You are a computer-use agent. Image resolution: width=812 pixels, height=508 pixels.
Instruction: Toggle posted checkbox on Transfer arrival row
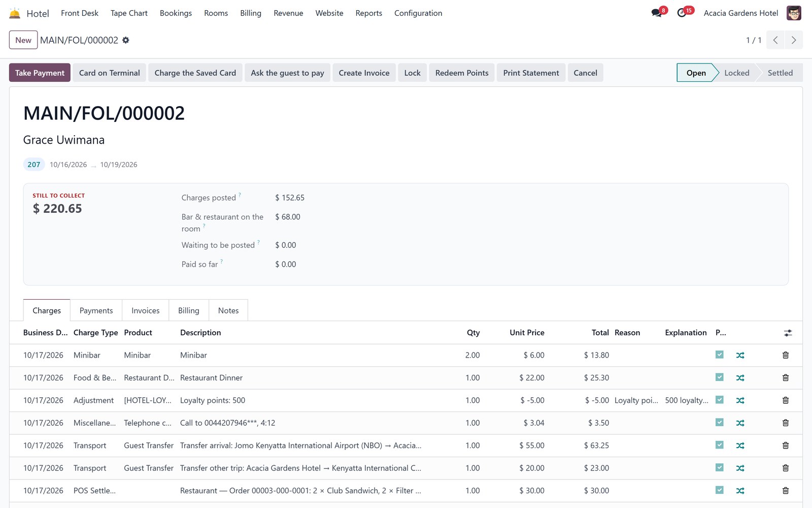(720, 445)
